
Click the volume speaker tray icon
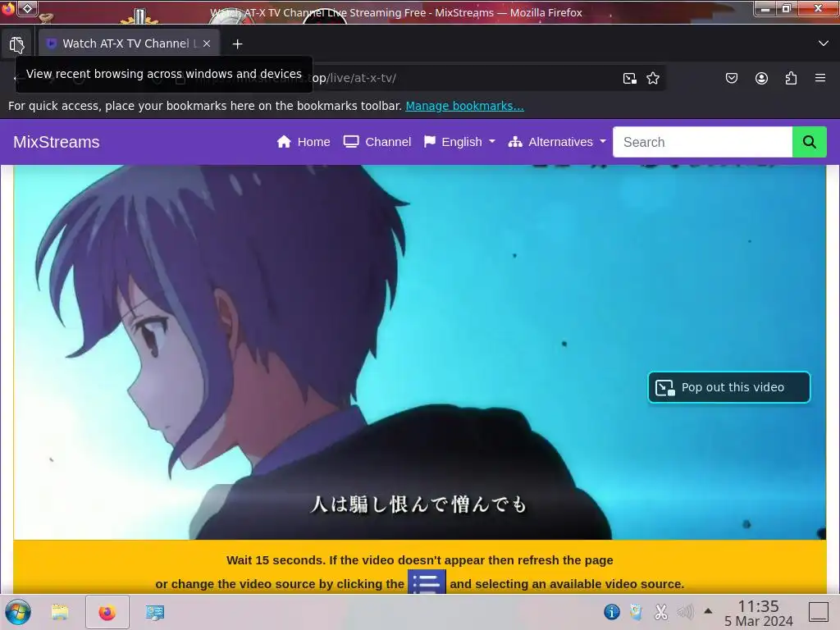coord(685,611)
